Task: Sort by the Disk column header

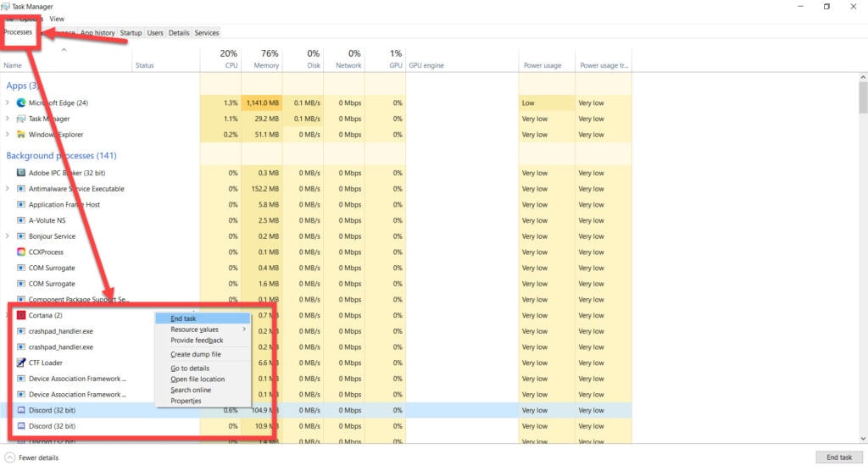Action: tap(303, 59)
